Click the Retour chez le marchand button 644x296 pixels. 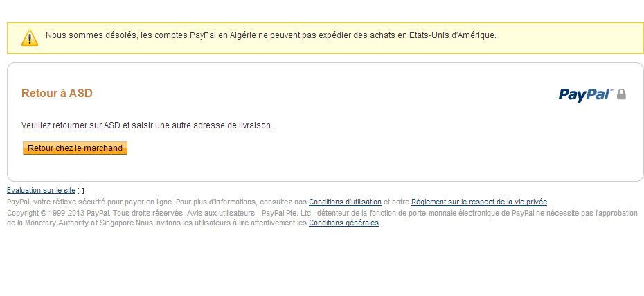point(75,148)
